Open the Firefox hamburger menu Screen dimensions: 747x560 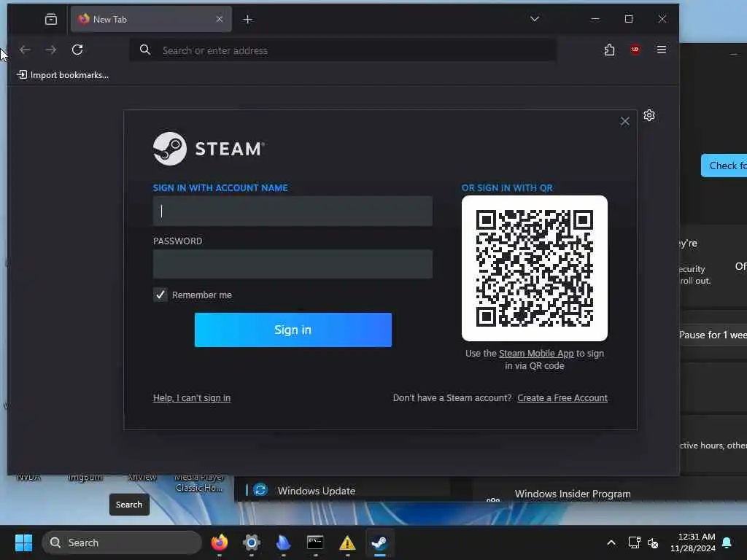tap(661, 50)
